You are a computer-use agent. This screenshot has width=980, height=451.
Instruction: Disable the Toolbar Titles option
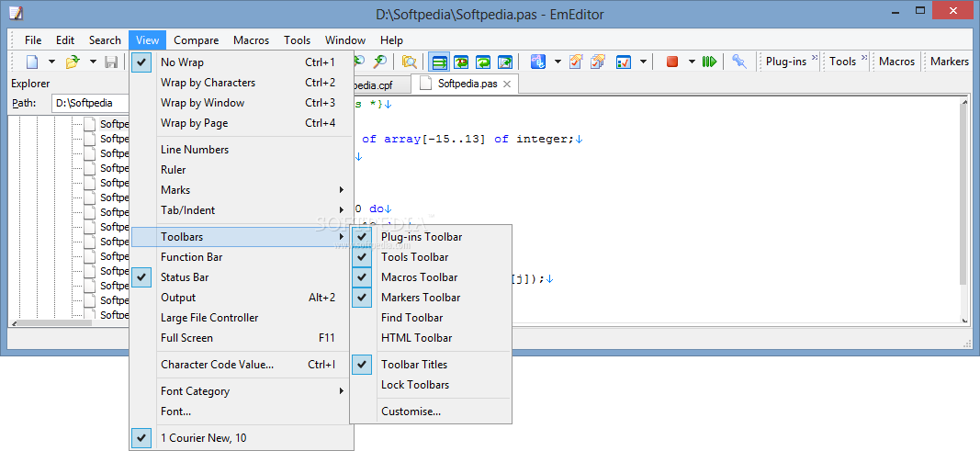(432, 364)
